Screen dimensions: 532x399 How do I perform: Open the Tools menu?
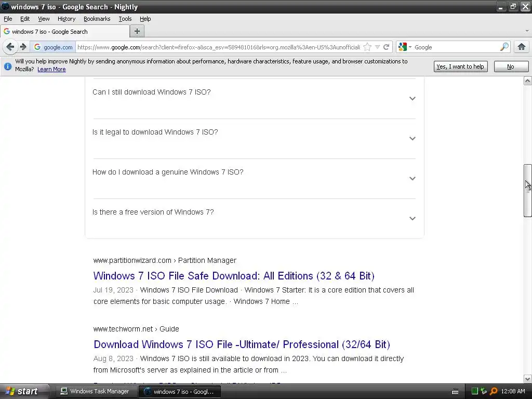tap(125, 19)
